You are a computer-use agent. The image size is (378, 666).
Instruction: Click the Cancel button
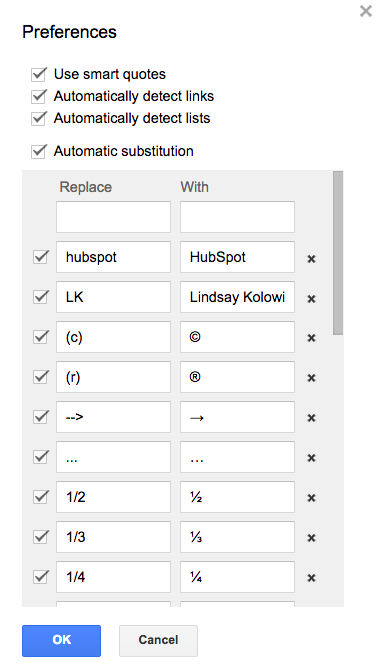[x=158, y=641]
